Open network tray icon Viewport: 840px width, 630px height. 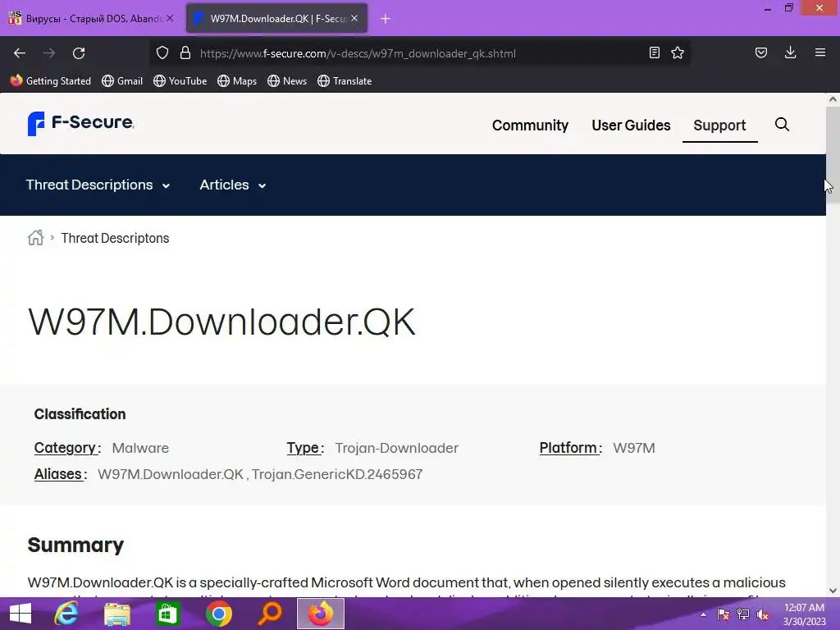pos(743,614)
